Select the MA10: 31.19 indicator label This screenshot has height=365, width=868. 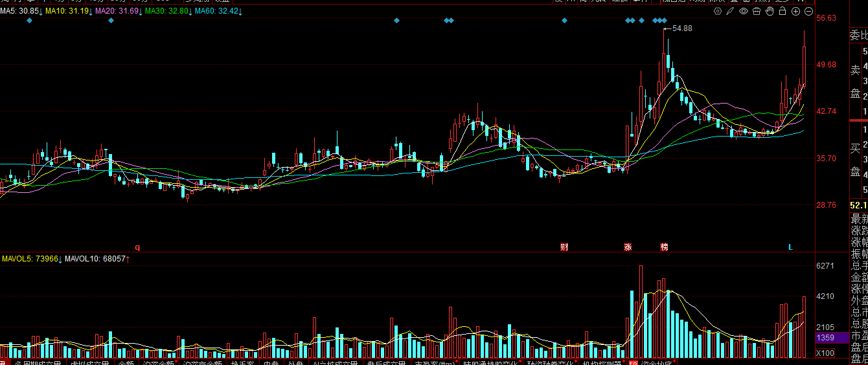(x=68, y=12)
